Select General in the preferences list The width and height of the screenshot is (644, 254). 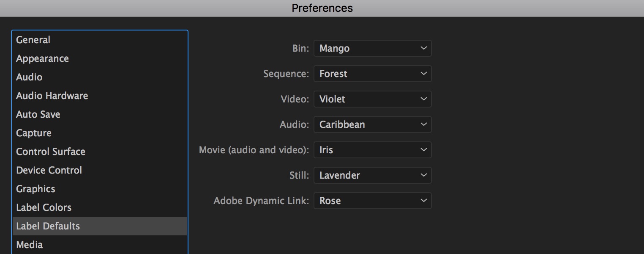[x=100, y=40]
